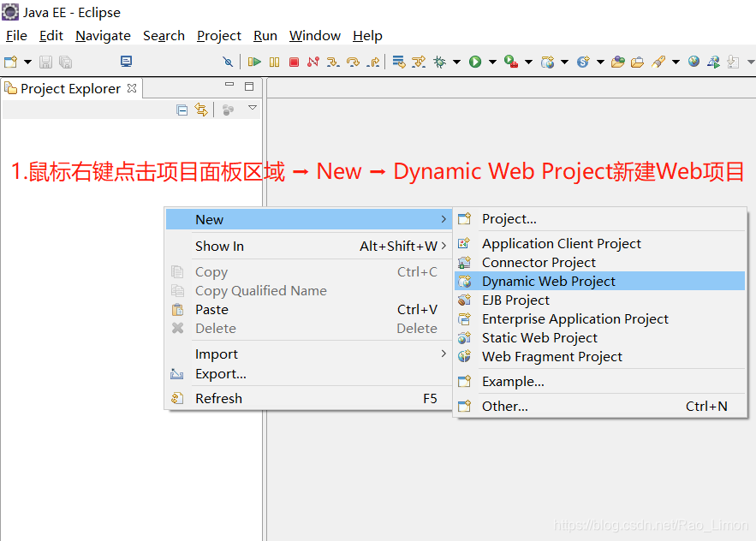Click the Step Return icon
Viewport: 756px width, 541px height.
pyautogui.click(x=373, y=62)
